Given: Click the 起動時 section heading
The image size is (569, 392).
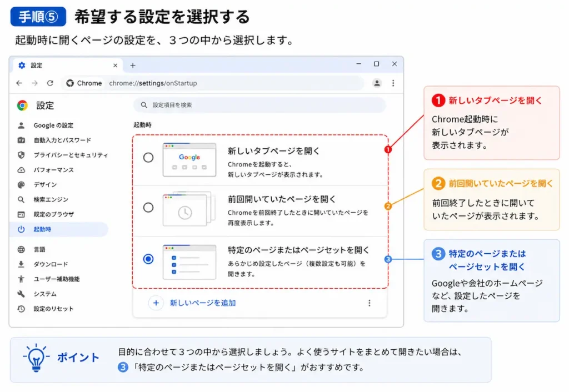Looking at the screenshot, I should coord(142,125).
